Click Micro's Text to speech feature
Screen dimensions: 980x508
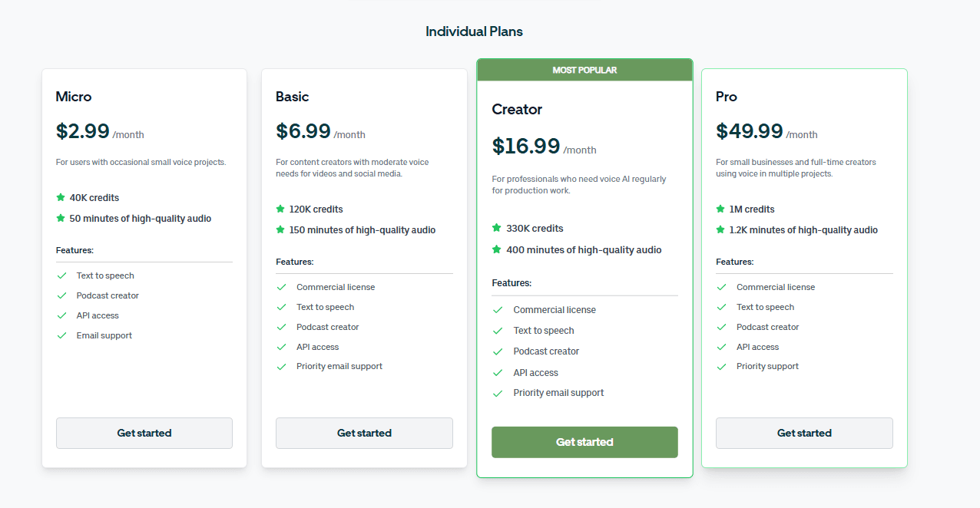105,275
